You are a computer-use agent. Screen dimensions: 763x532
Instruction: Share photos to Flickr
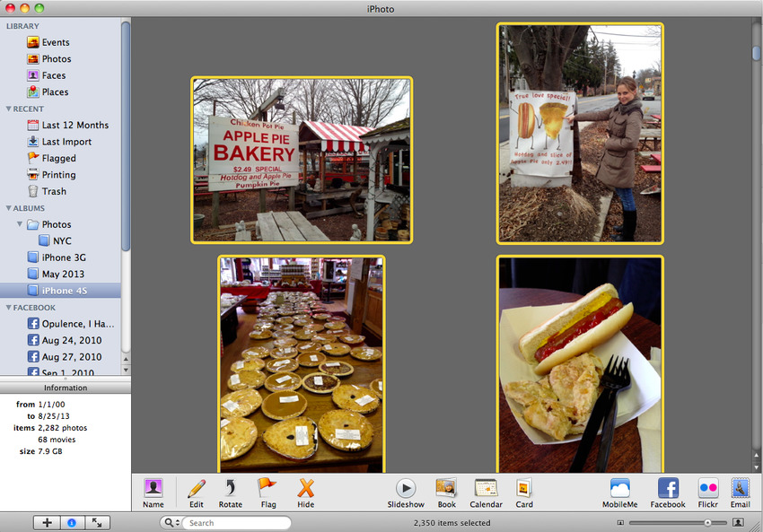[x=707, y=493]
